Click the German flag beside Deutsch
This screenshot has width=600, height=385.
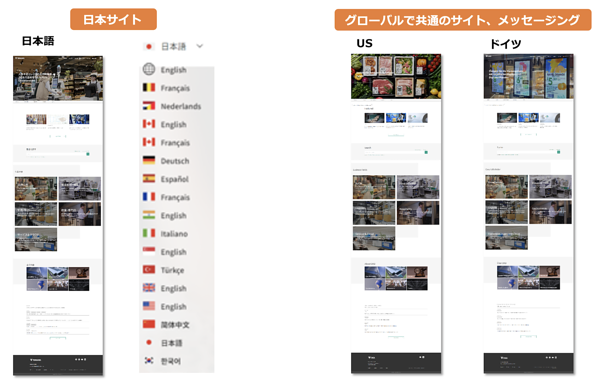[149, 160]
